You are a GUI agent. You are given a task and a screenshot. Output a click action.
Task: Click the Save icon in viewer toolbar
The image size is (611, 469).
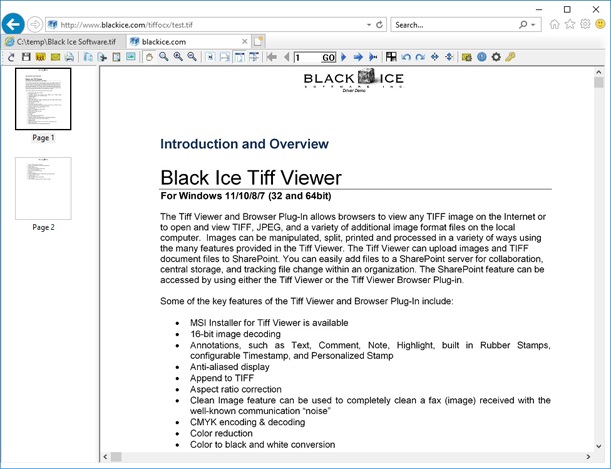26,57
